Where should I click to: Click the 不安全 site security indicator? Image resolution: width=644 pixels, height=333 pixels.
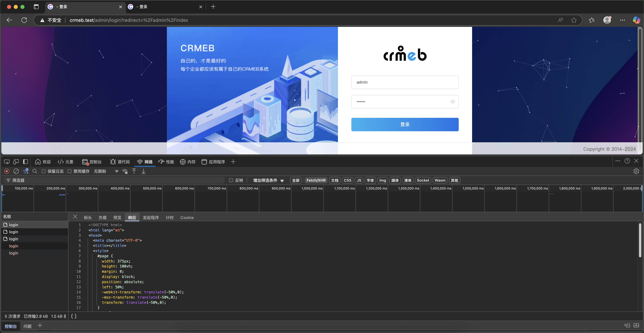tap(51, 20)
